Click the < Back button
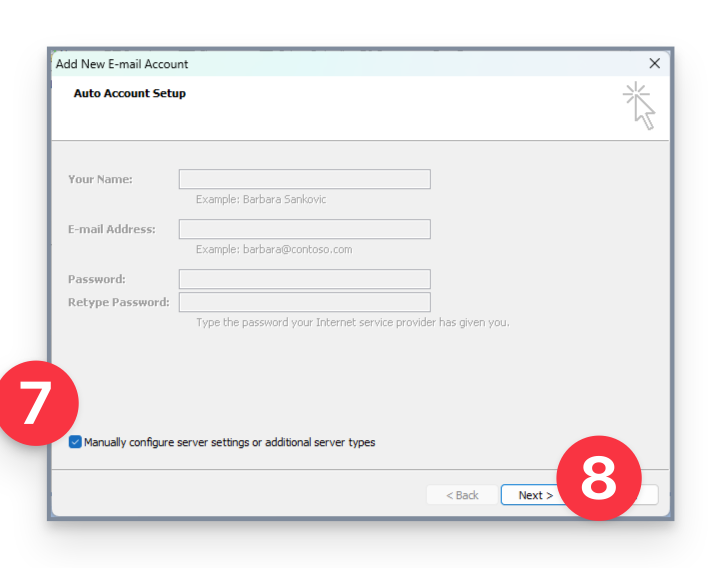 tap(462, 495)
